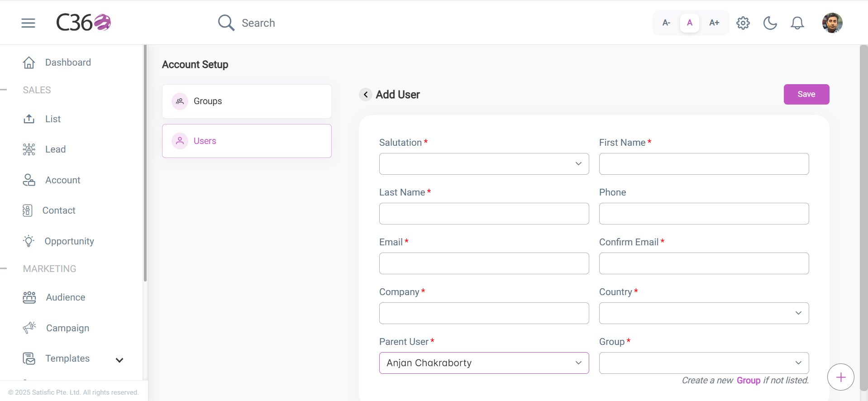Decrease font size with A- button
868x401 pixels.
point(666,23)
